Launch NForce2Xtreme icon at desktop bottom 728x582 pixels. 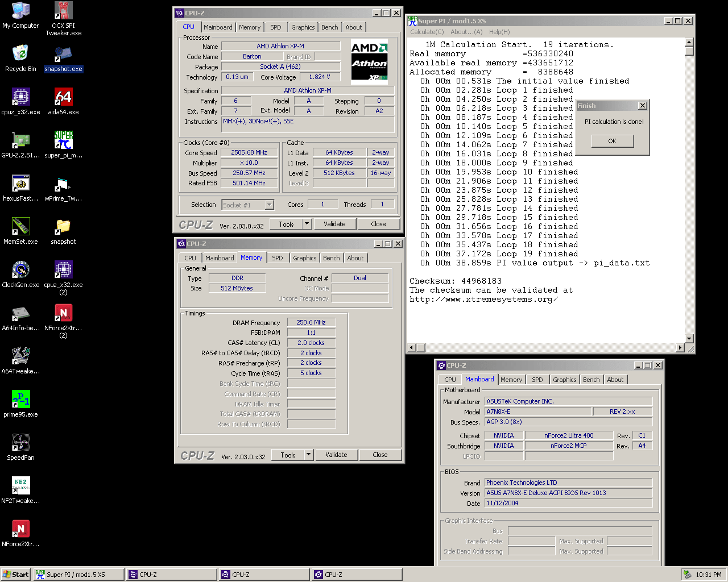click(x=20, y=534)
